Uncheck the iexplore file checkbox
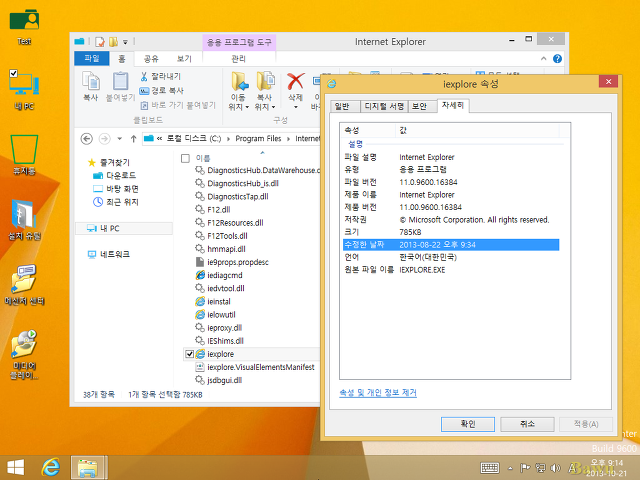The height and width of the screenshot is (480, 640). pyautogui.click(x=189, y=354)
